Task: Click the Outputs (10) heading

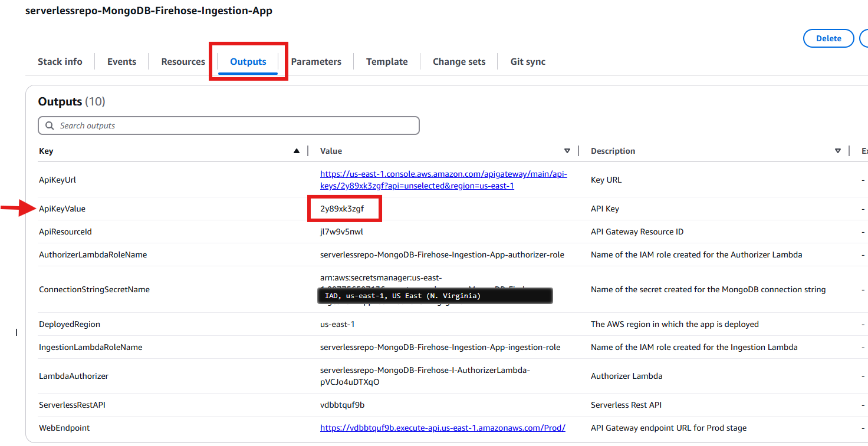Action: pyautogui.click(x=71, y=101)
